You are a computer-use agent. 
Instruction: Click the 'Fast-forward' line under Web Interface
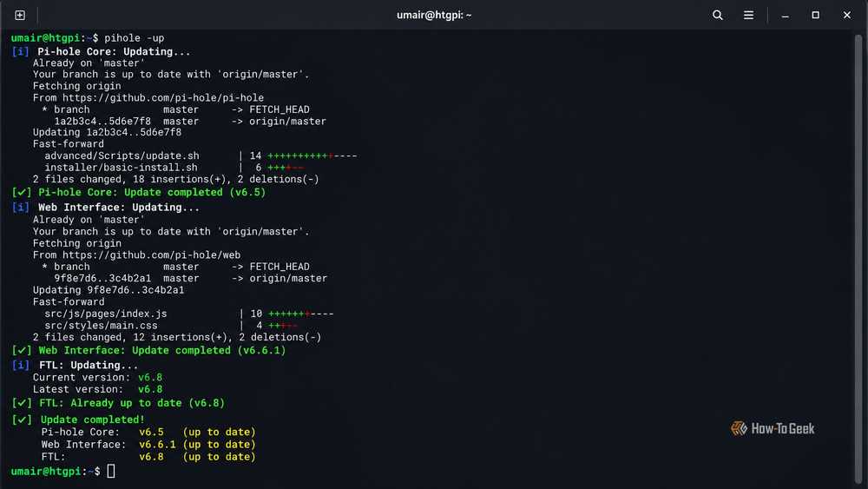tap(69, 301)
